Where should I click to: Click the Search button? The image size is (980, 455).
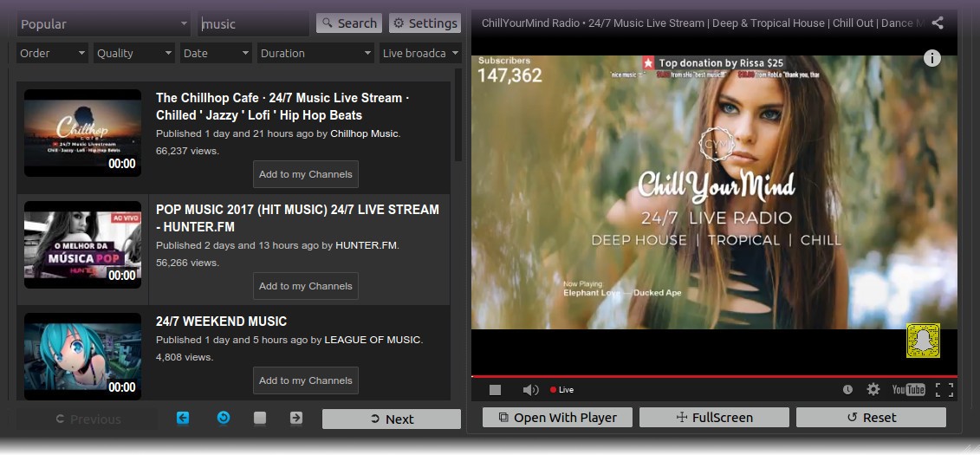click(349, 23)
